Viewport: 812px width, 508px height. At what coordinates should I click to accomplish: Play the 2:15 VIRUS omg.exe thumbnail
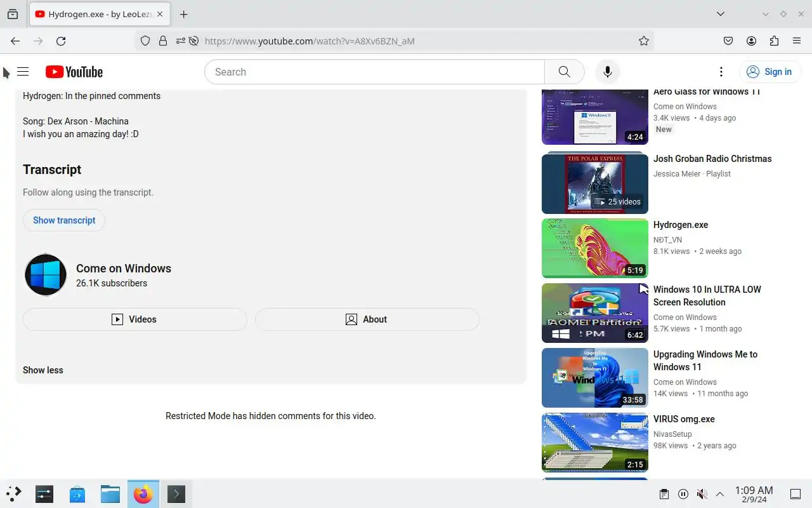[x=595, y=443]
